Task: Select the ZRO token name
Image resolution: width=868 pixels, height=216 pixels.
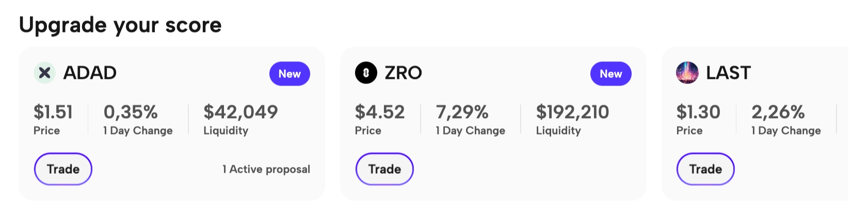Action: pos(403,73)
